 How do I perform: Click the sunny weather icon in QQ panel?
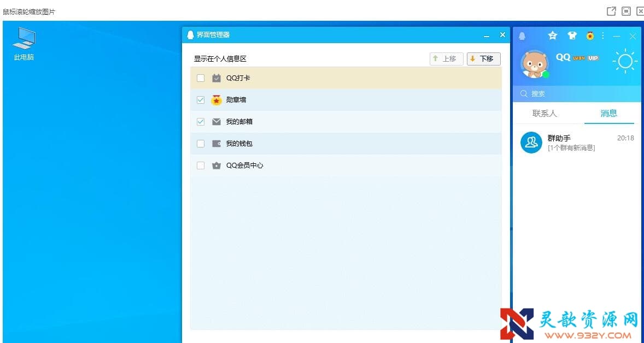coord(625,61)
